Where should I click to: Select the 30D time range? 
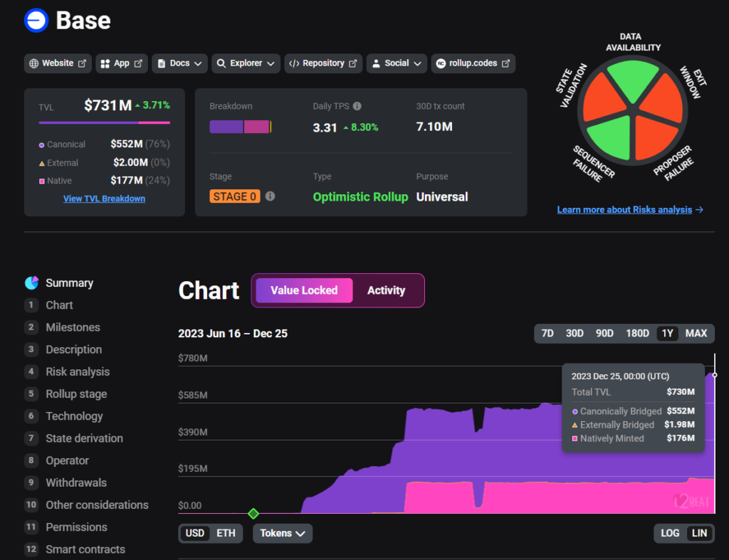point(575,333)
